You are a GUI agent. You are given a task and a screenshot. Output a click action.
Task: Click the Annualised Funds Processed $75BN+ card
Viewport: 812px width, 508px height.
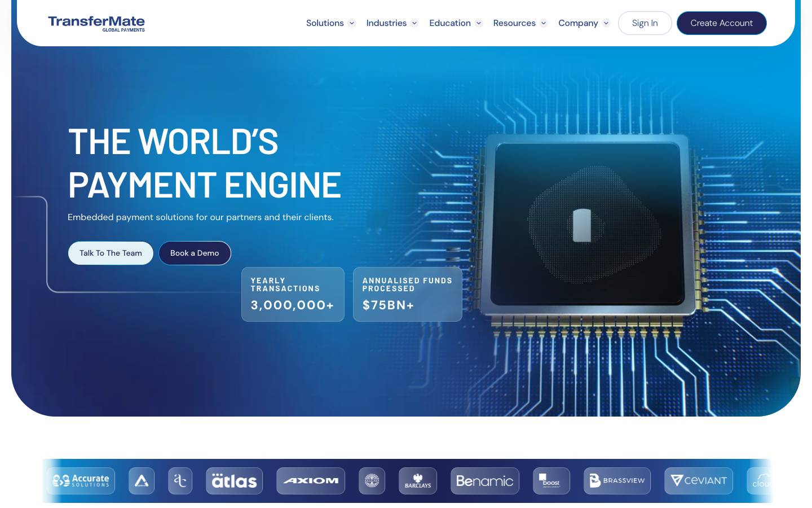coord(408,294)
